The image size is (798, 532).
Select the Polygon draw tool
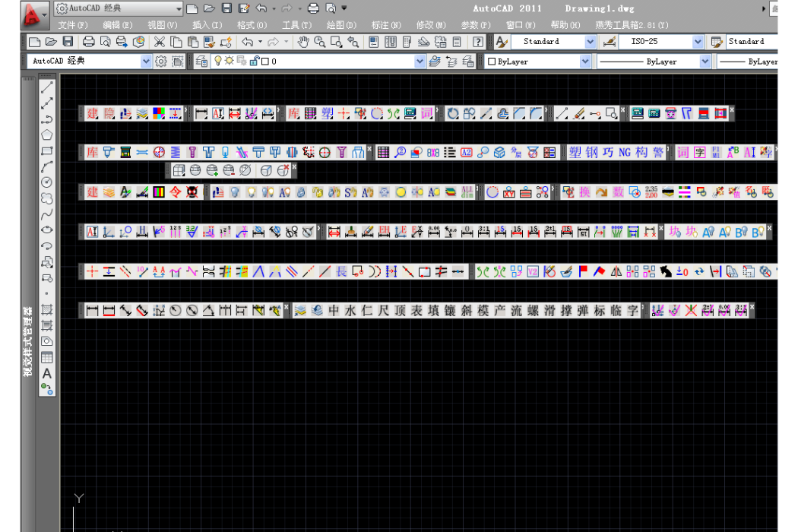coord(47,135)
